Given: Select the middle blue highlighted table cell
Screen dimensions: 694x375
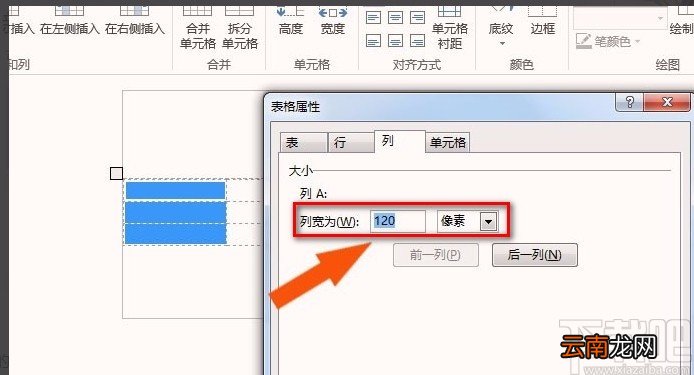Looking at the screenshot, I should (175, 212).
